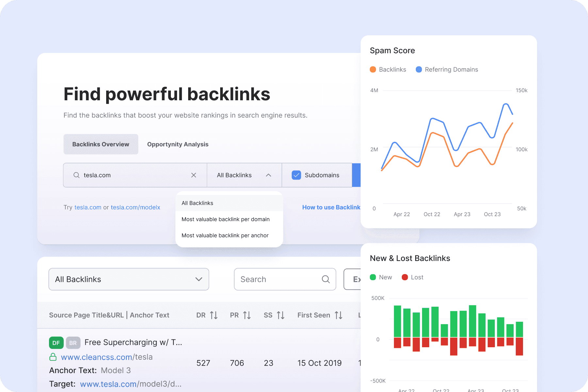
Task: Focus the Search field in the table toolbar
Action: tap(285, 279)
